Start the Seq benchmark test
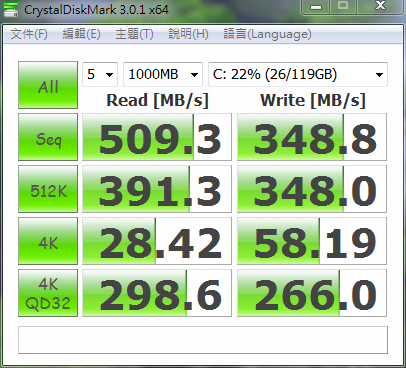 pyautogui.click(x=48, y=137)
